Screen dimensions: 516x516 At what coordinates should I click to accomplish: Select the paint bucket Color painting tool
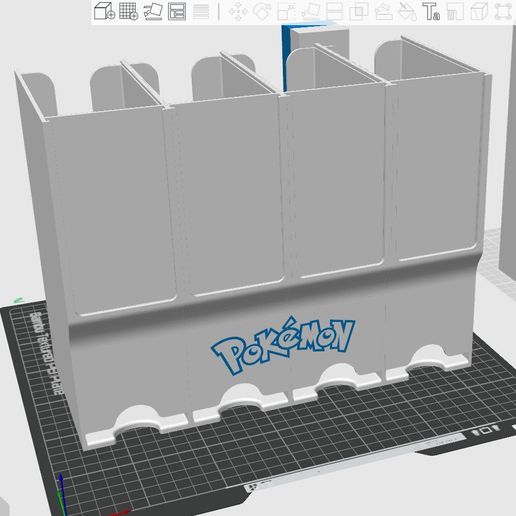pyautogui.click(x=407, y=12)
